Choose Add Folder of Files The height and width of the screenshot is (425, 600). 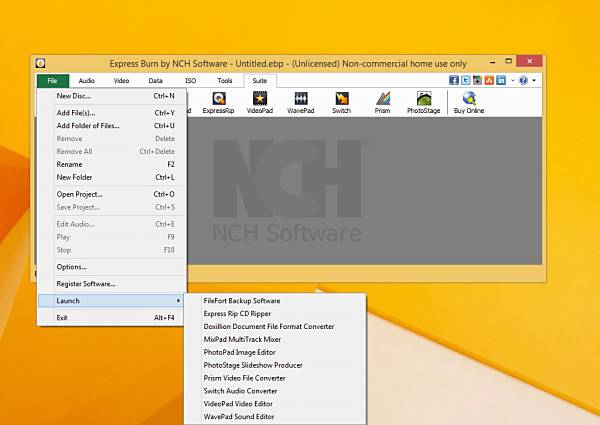pyautogui.click(x=113, y=125)
